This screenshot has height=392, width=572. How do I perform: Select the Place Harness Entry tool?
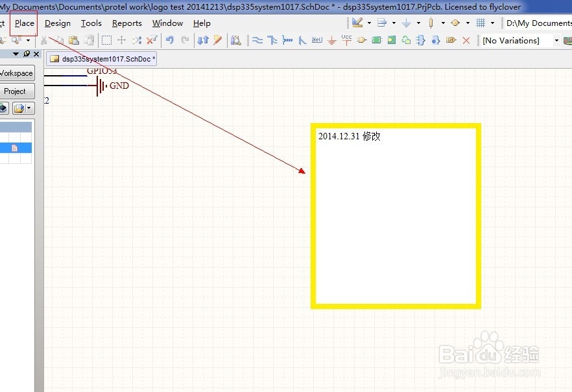[436, 40]
